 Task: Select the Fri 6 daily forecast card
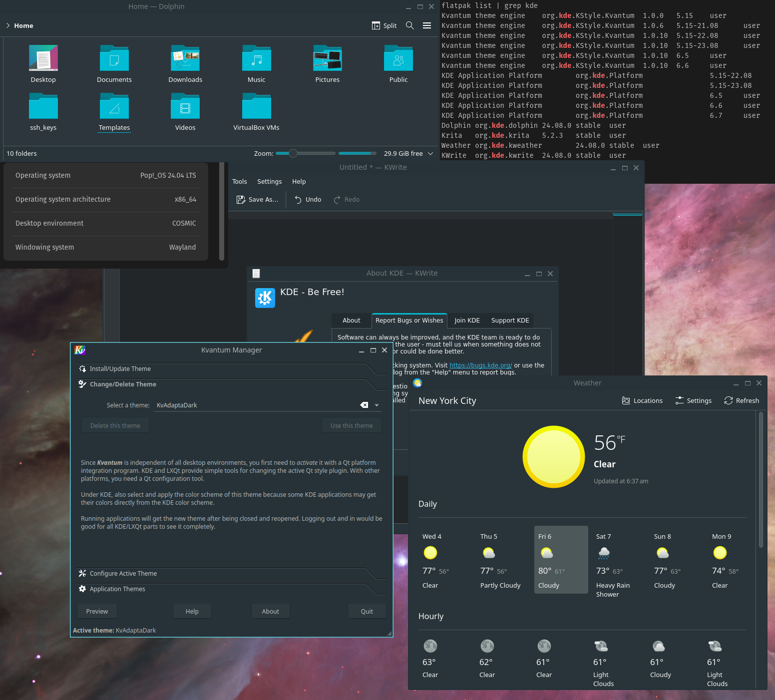[x=561, y=559]
